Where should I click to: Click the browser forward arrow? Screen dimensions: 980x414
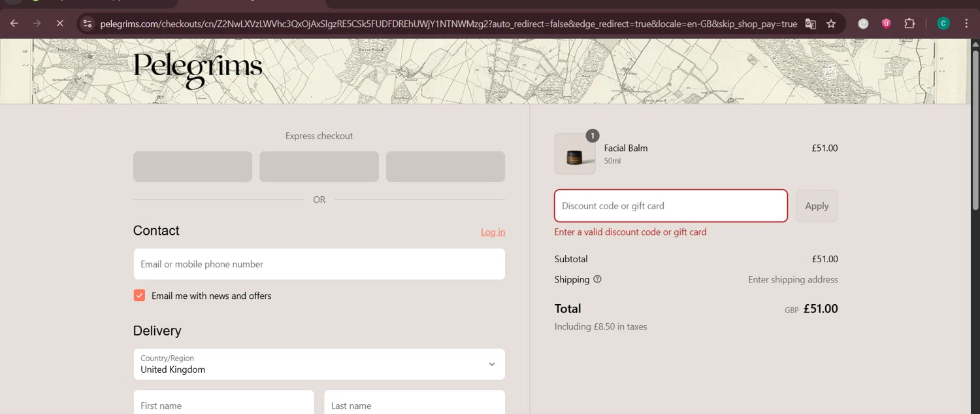(37, 24)
